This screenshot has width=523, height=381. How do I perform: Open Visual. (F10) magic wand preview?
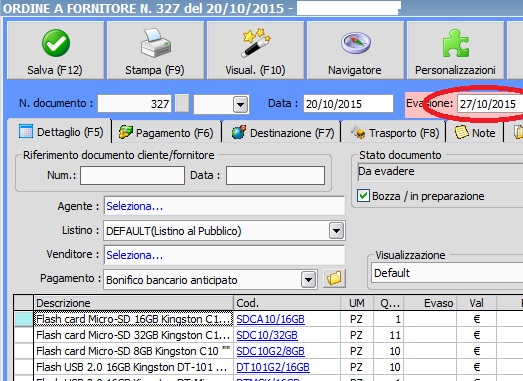(255, 50)
